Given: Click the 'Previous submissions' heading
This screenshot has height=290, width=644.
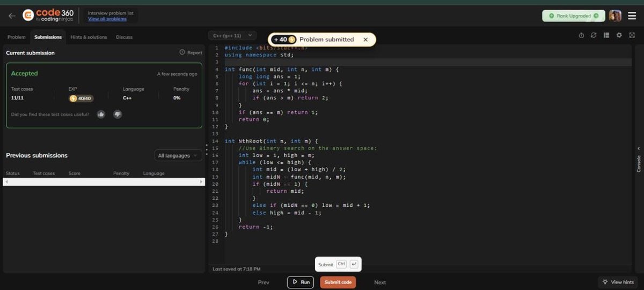Looking at the screenshot, I should (x=36, y=155).
